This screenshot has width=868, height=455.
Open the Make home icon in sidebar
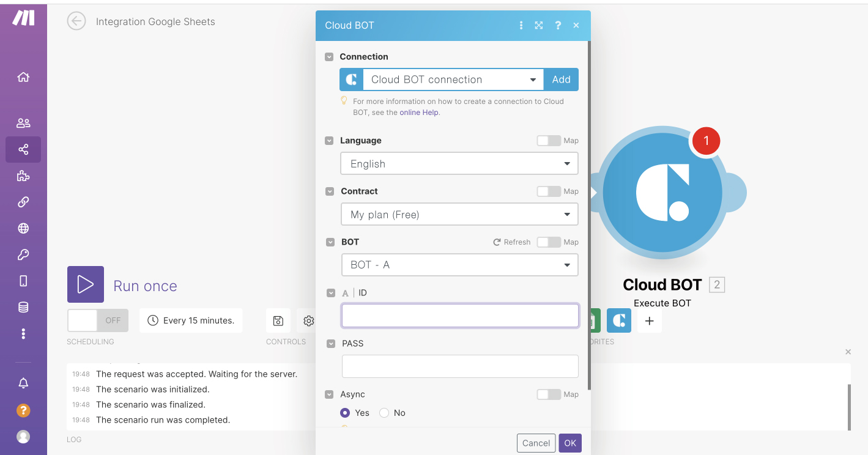[x=23, y=77]
